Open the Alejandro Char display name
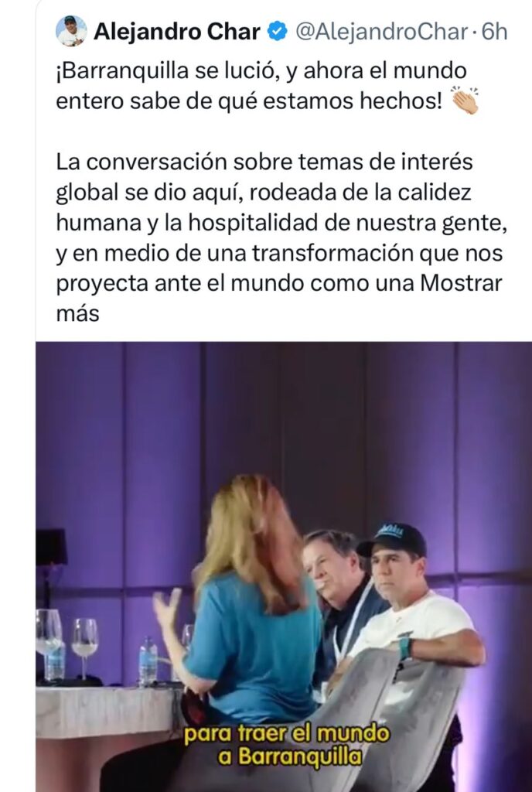532x792 pixels. (176, 32)
